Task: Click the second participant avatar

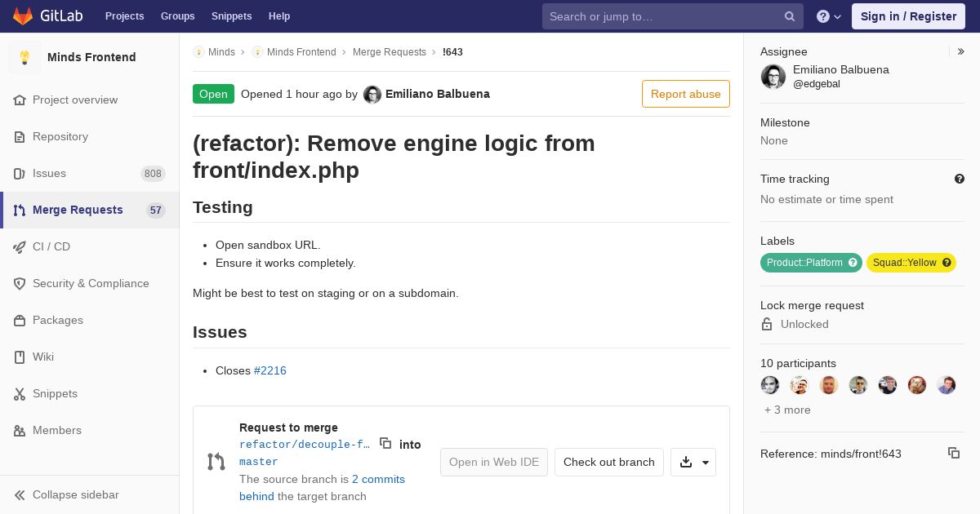Action: click(x=800, y=385)
